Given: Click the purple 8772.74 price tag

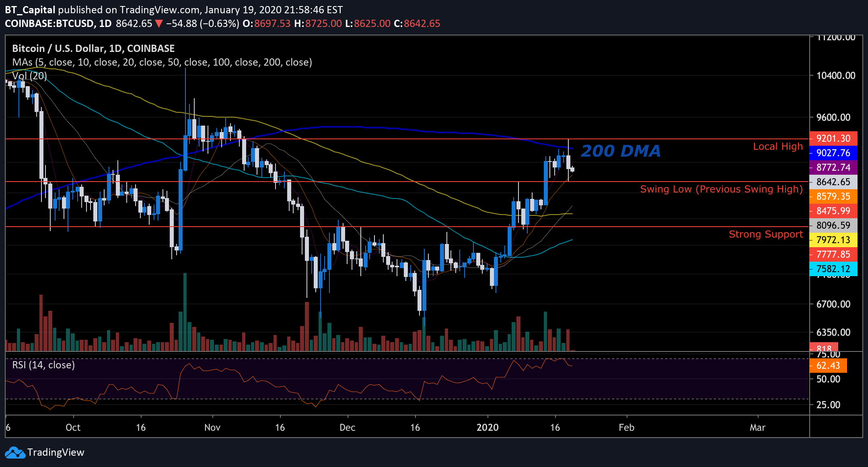Looking at the screenshot, I should tap(833, 167).
